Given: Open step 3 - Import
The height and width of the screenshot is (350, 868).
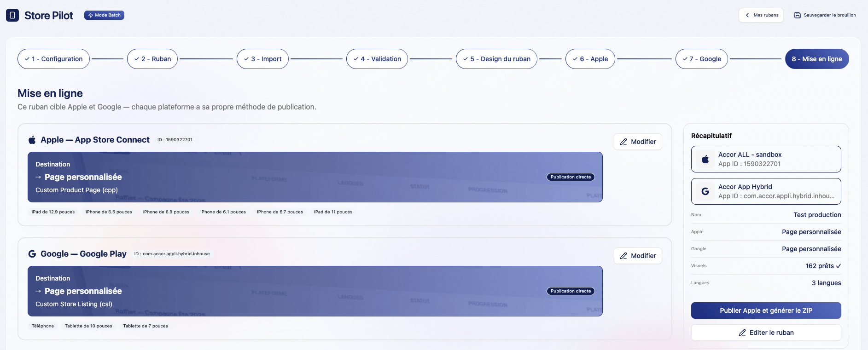Looking at the screenshot, I should pos(262,59).
